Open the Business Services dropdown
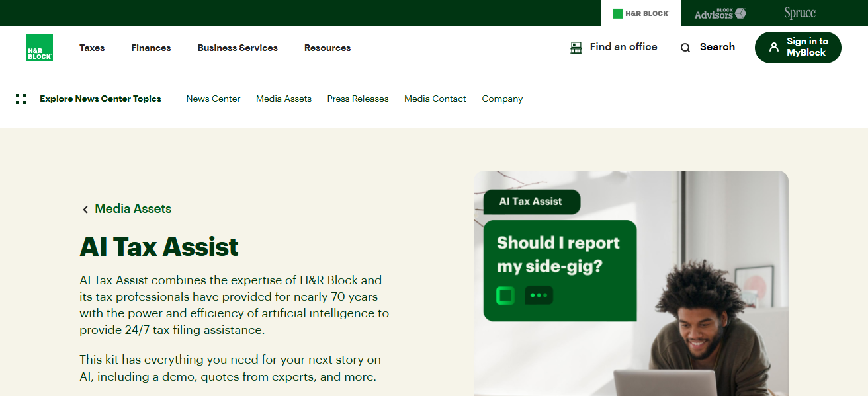868x396 pixels. click(x=238, y=47)
